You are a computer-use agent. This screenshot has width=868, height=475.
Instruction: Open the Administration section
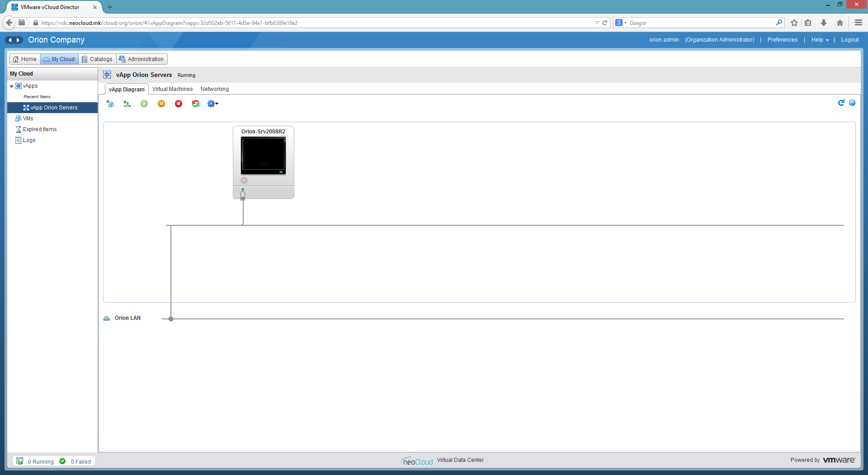pos(142,59)
